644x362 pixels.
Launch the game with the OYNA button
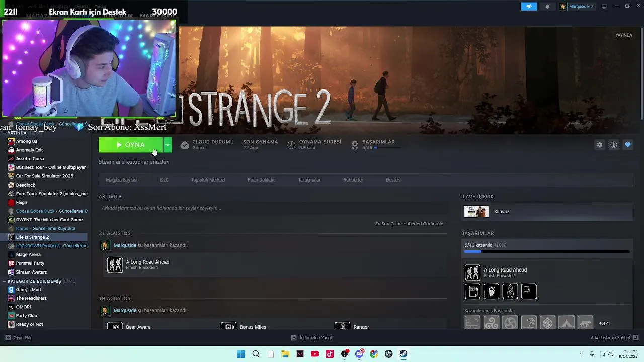tap(130, 145)
